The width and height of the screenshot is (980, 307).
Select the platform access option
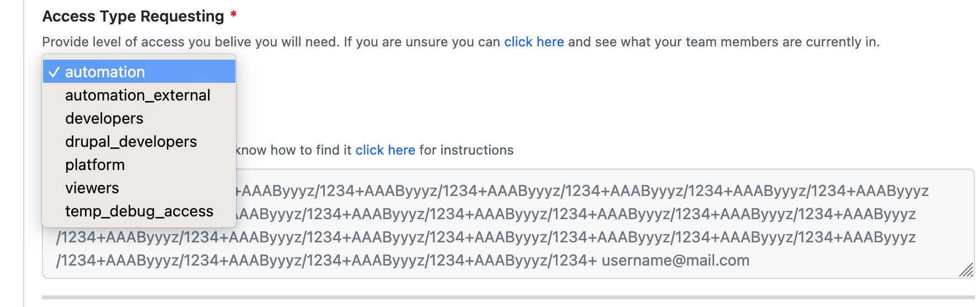tap(95, 165)
